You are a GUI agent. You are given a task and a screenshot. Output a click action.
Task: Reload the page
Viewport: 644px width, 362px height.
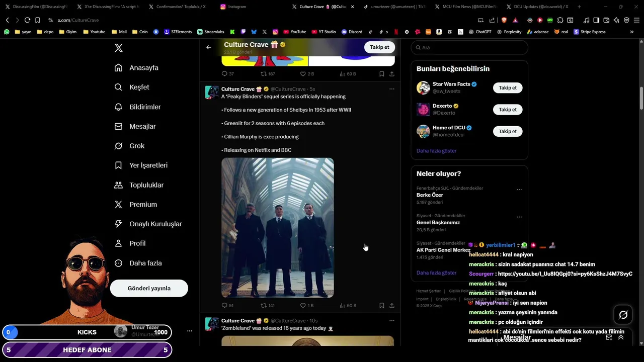tap(27, 20)
